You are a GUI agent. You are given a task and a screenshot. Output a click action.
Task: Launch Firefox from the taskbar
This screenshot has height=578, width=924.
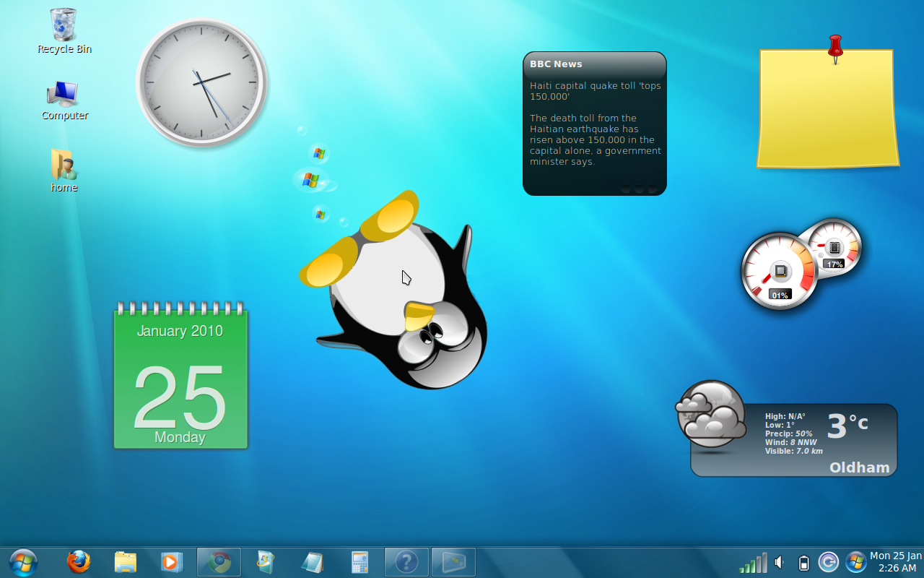(79, 562)
